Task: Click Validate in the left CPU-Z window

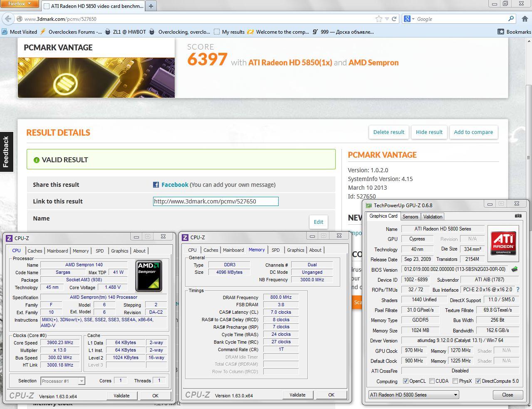Action: 121,396
